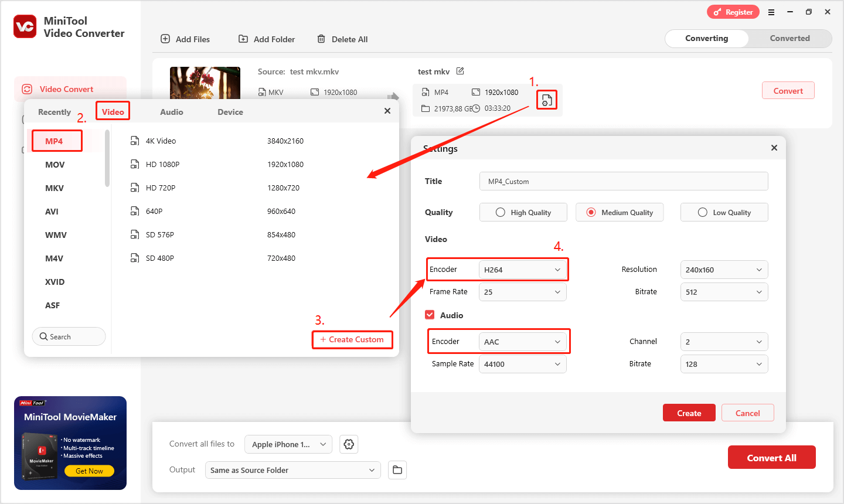Open the Frame Rate 25 dropdown

(523, 292)
